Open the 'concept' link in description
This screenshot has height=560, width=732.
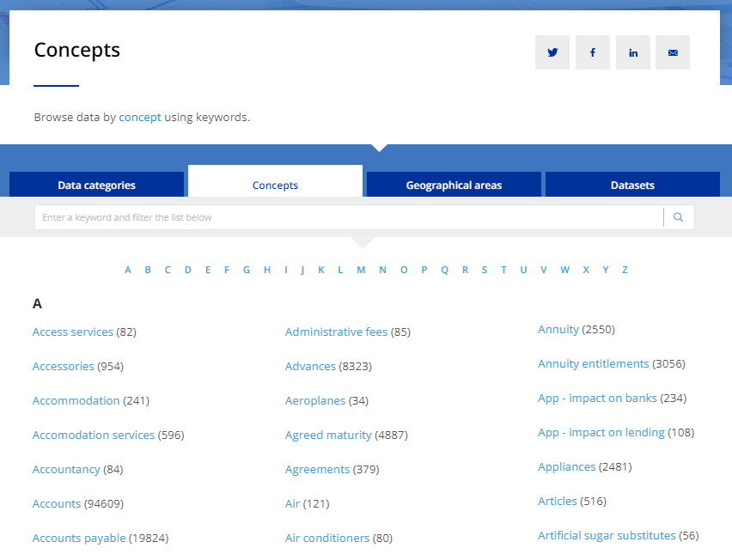point(140,117)
